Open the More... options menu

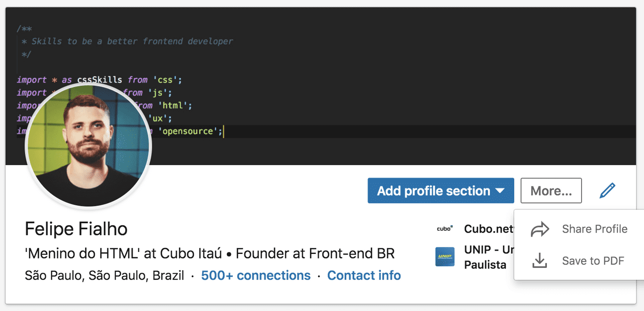pyautogui.click(x=551, y=190)
